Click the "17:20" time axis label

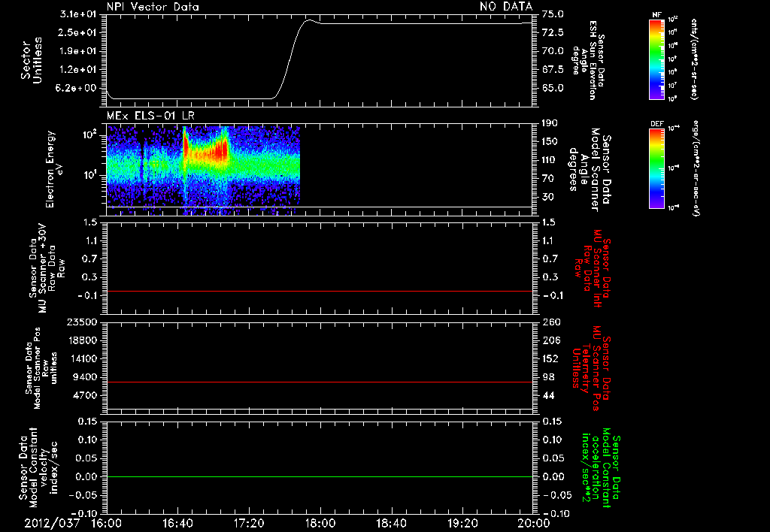click(249, 523)
